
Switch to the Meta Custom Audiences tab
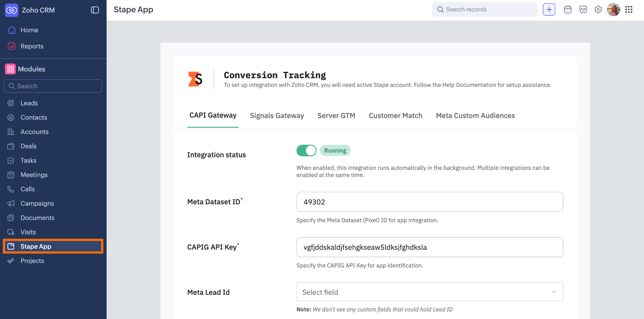(475, 116)
